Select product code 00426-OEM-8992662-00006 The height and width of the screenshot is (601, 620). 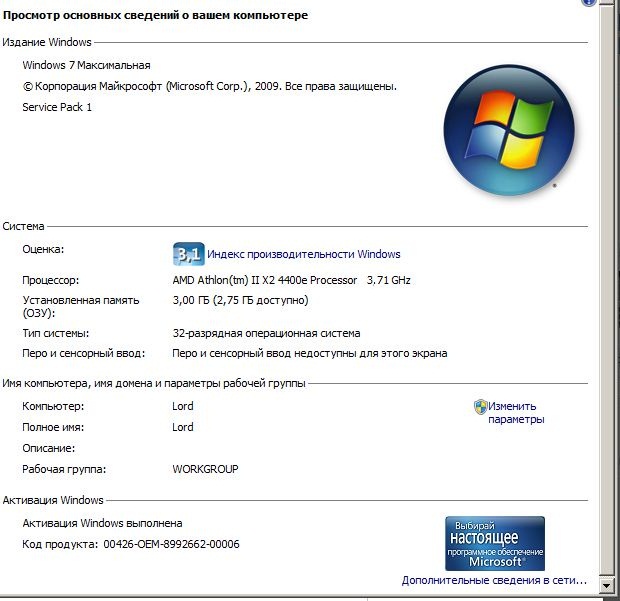(x=171, y=544)
